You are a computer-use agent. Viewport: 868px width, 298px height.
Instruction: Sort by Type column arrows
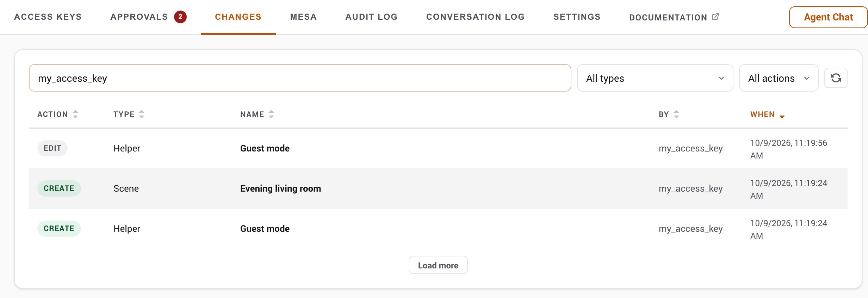(x=142, y=114)
